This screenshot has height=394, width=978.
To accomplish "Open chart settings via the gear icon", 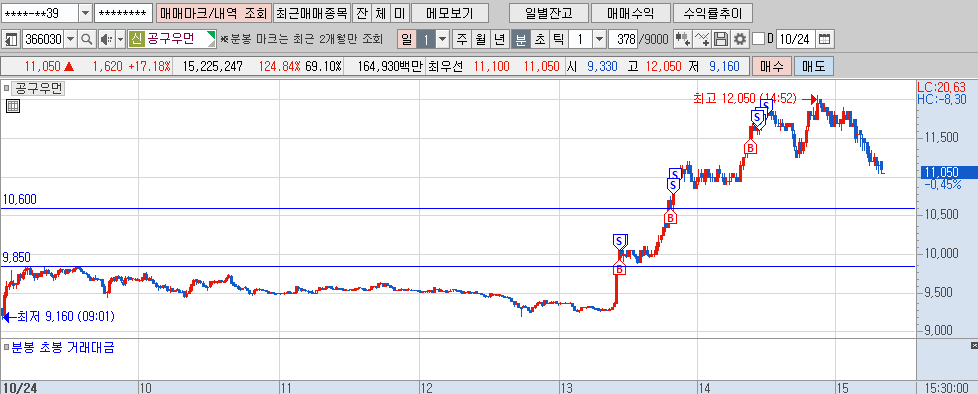I will [x=740, y=39].
